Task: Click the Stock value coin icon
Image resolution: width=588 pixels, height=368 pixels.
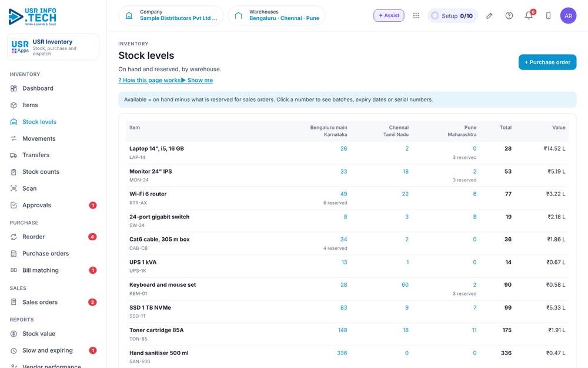Action: pyautogui.click(x=14, y=334)
